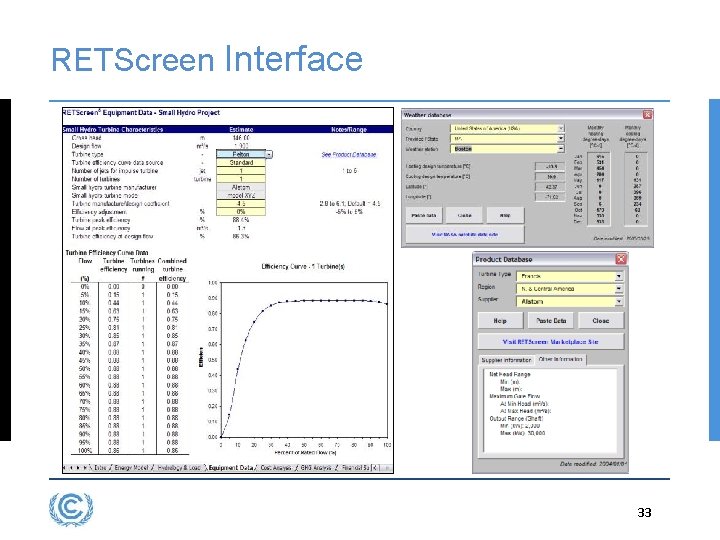Click the 'Small Hydro Turbine Characteristics' header row
720x540 pixels.
[x=228, y=129]
